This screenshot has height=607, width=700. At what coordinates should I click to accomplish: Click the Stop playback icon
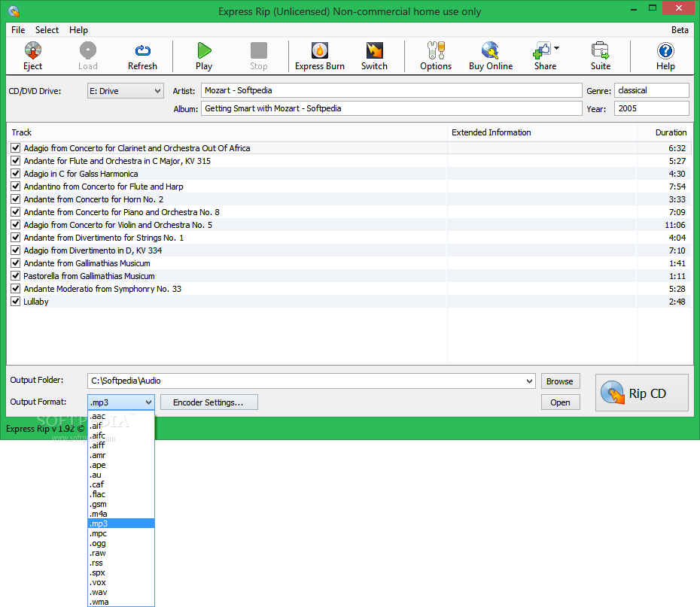(258, 50)
